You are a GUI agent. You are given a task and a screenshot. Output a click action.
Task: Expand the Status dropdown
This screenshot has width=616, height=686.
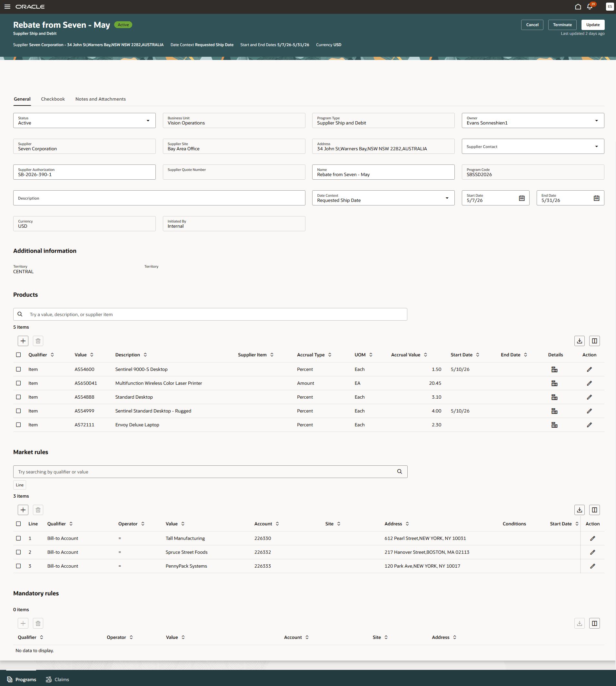coord(148,121)
